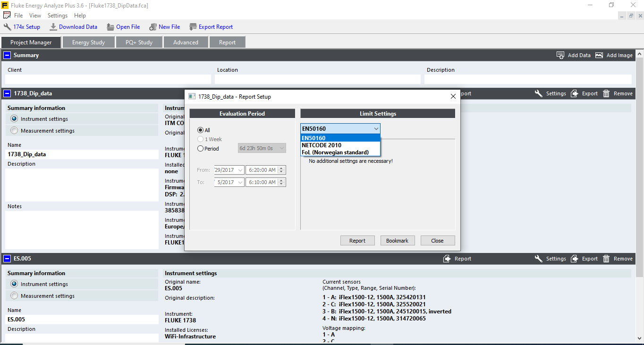Click the Close button in dialog
Viewport: 644px width, 345px height.
tap(438, 241)
